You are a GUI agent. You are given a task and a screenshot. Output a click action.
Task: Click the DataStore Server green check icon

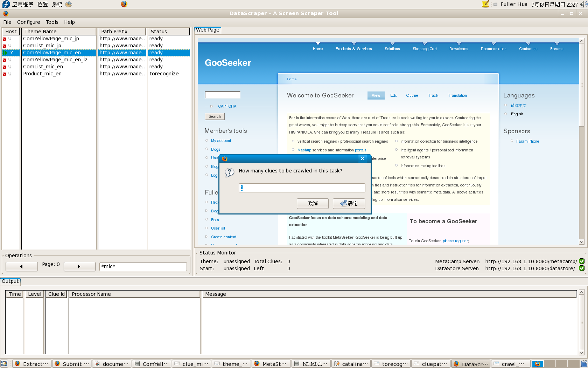point(582,268)
